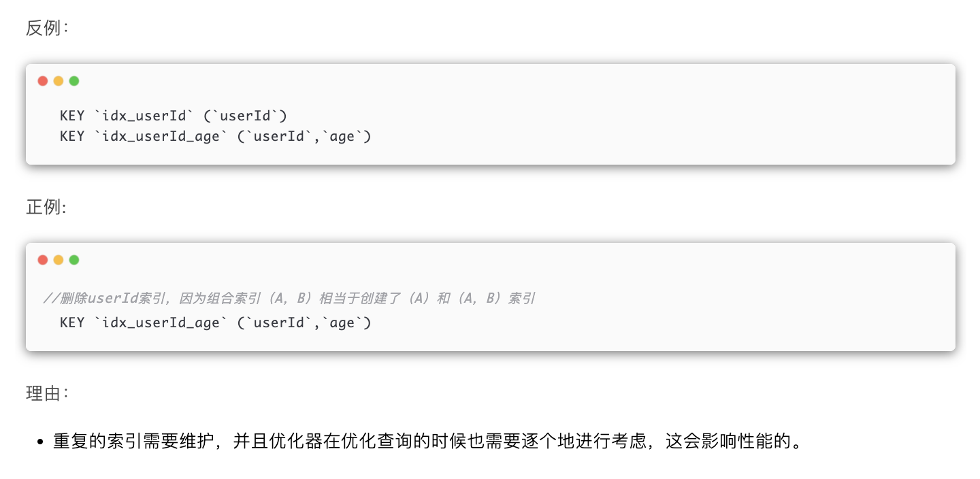This screenshot has height=479, width=980.
Task: Click the green dot in the 反例 code block
Action: click(x=74, y=81)
